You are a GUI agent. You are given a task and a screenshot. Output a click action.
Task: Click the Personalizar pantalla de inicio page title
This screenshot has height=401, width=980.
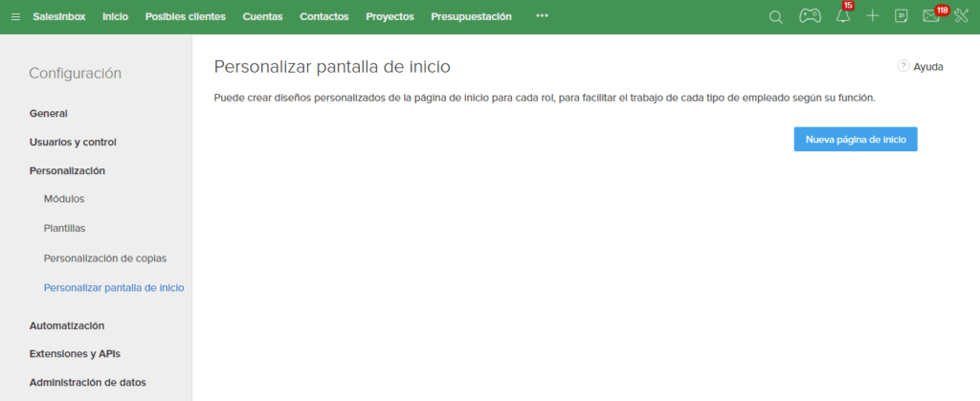click(332, 67)
